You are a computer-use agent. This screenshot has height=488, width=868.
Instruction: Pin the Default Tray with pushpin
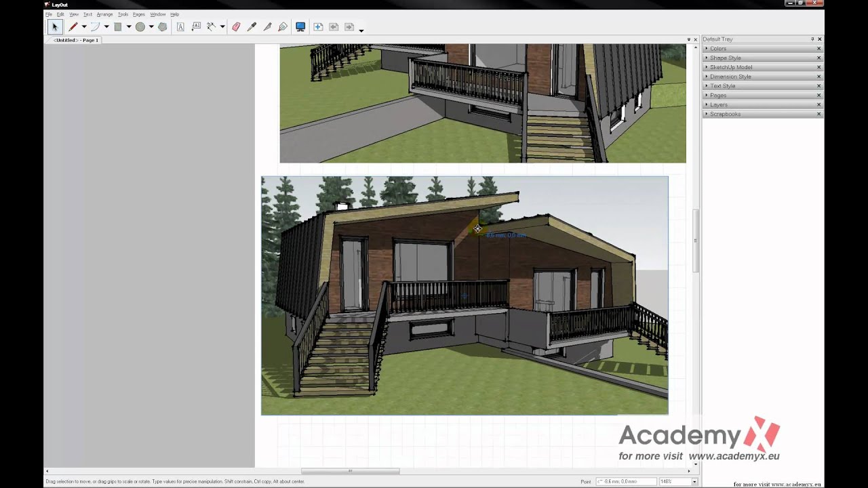(812, 39)
